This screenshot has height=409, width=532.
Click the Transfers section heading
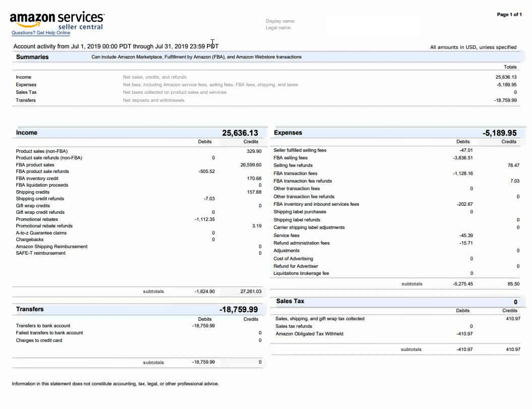[30, 309]
